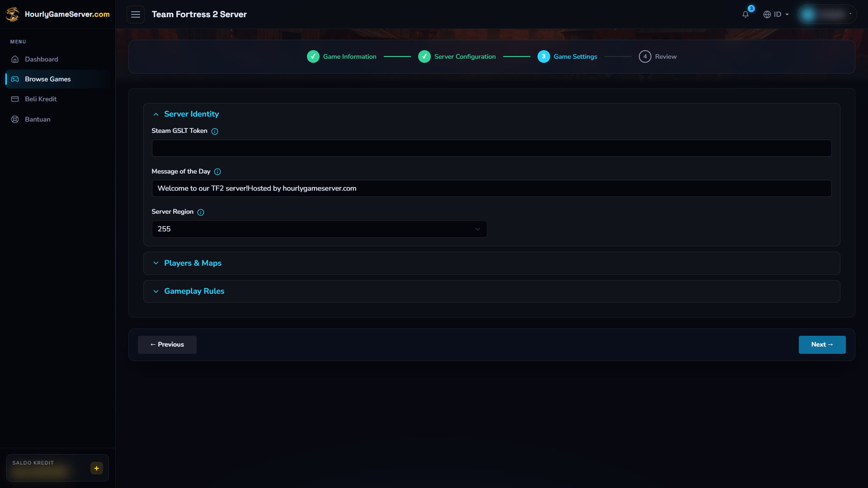The height and width of the screenshot is (488, 868).
Task: Select Browse Games in the menu
Action: [57, 79]
